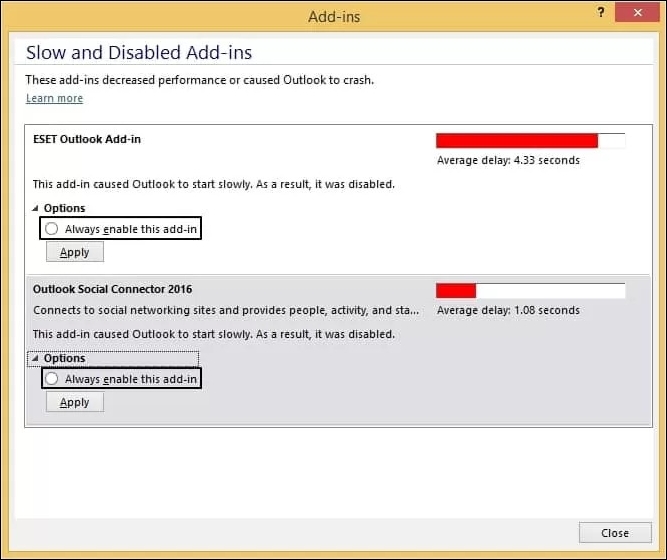The image size is (667, 560).
Task: Click the decreased performance explanation sentence
Action: tap(200, 80)
